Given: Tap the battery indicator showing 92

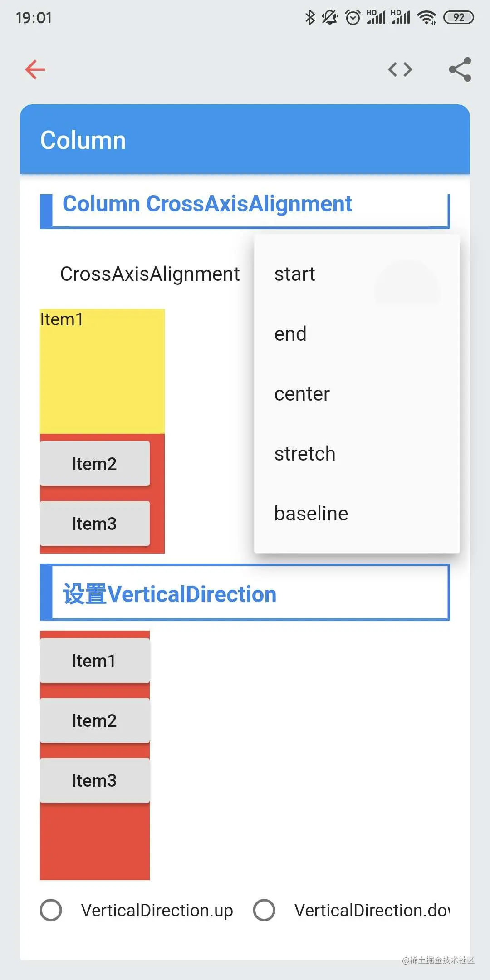Looking at the screenshot, I should point(458,18).
